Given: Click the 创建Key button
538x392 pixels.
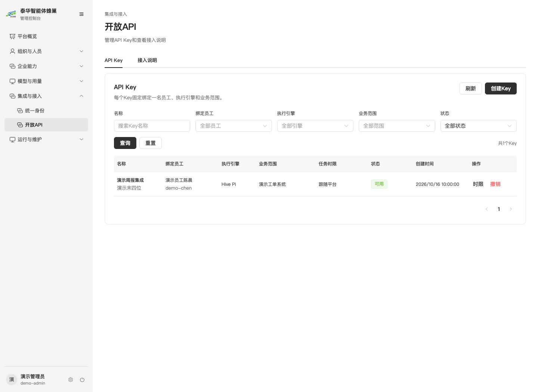Looking at the screenshot, I should 501,88.
